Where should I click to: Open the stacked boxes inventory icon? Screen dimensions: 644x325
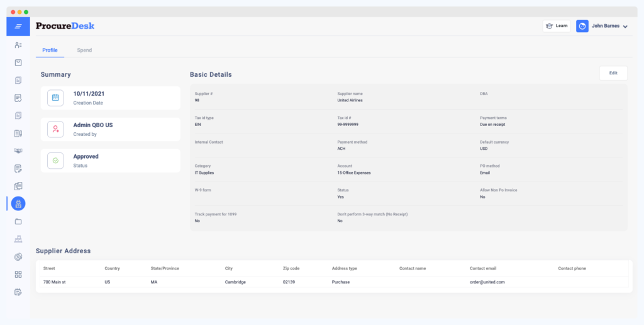pos(18,239)
